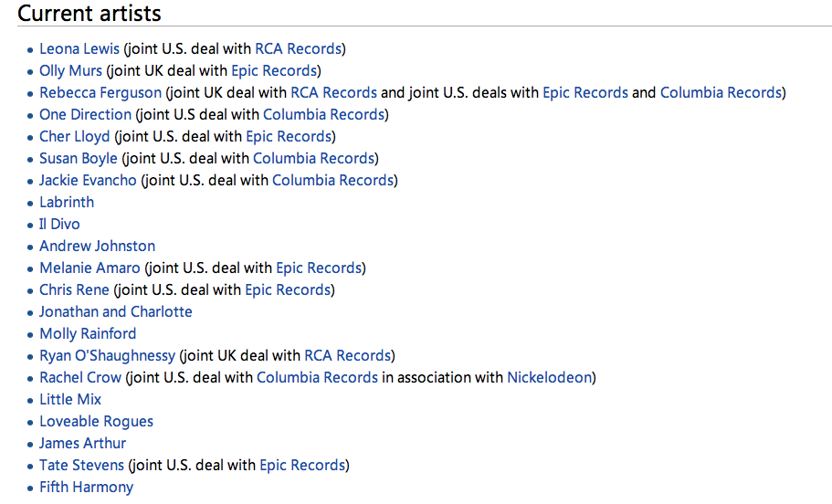Follow the James Arthur link
Image resolution: width=832 pixels, height=504 pixels.
pyautogui.click(x=83, y=444)
